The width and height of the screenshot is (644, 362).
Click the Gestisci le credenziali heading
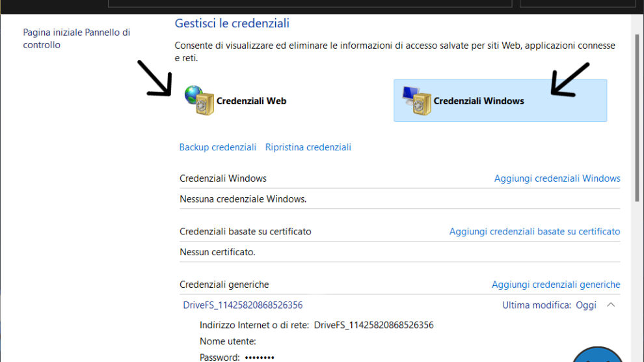click(232, 23)
